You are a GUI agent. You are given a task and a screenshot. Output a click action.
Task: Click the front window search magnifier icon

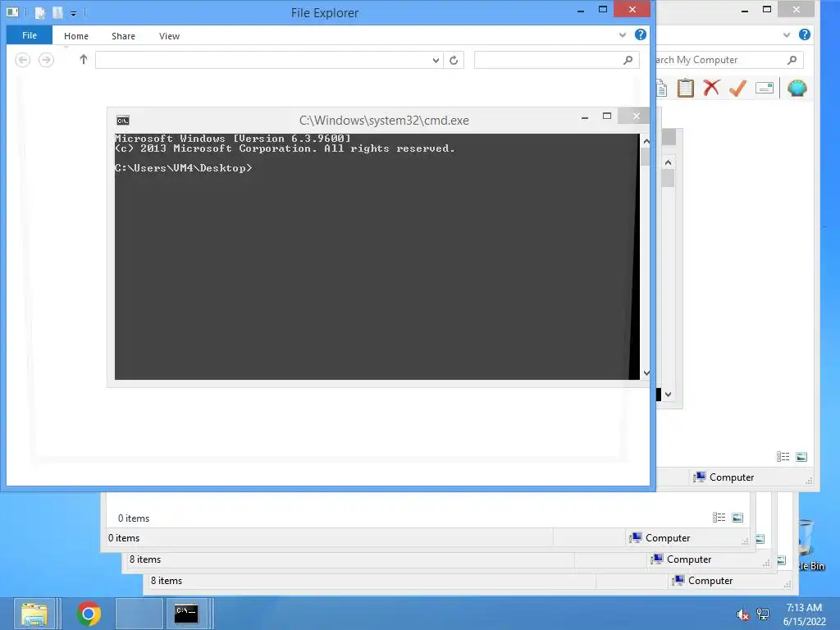pos(628,60)
